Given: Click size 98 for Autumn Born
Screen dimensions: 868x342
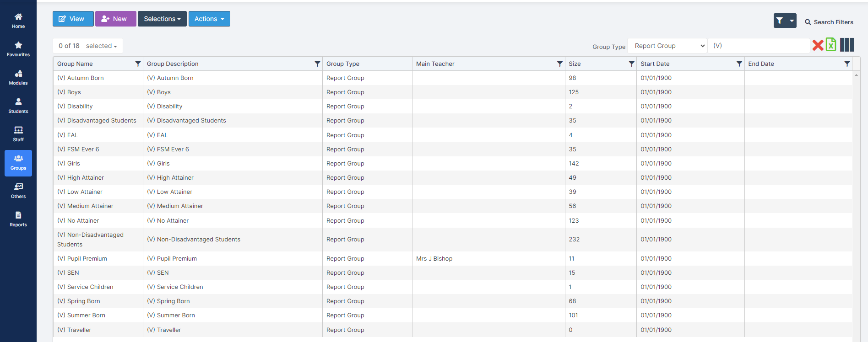Looking at the screenshot, I should [x=572, y=78].
